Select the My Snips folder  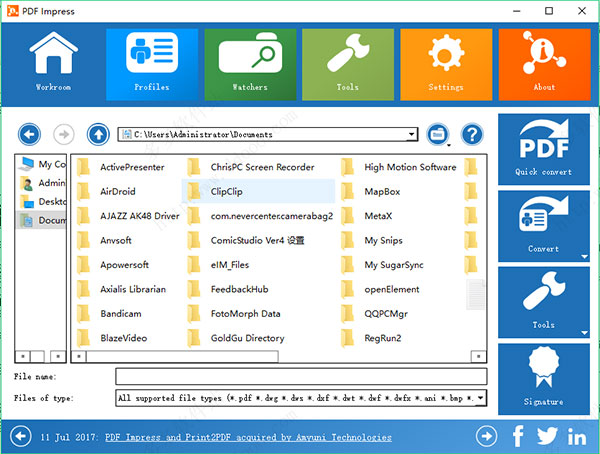tap(372, 240)
